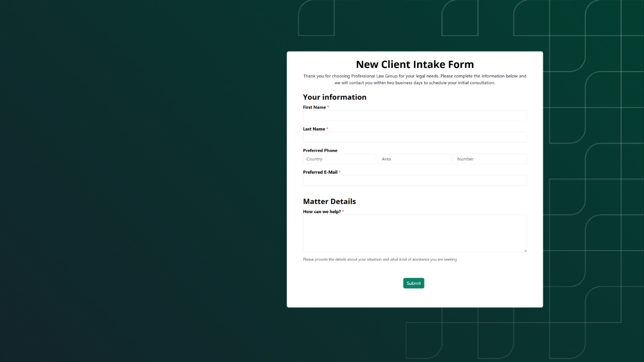644x362 pixels.
Task: Click the textarea resize handle corner
Action: 525,250
